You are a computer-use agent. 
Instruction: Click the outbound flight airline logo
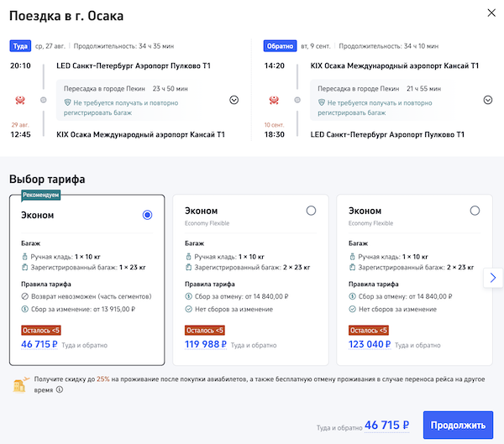coord(18,100)
